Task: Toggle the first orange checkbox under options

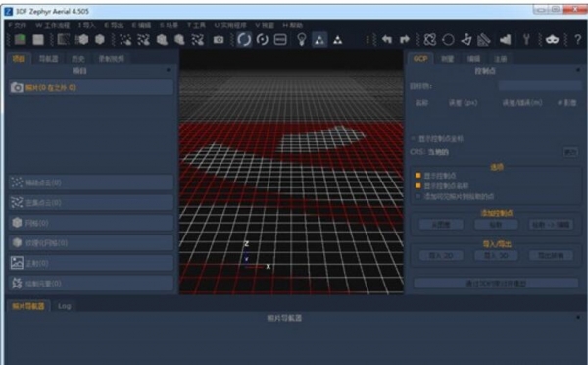Action: tap(418, 176)
